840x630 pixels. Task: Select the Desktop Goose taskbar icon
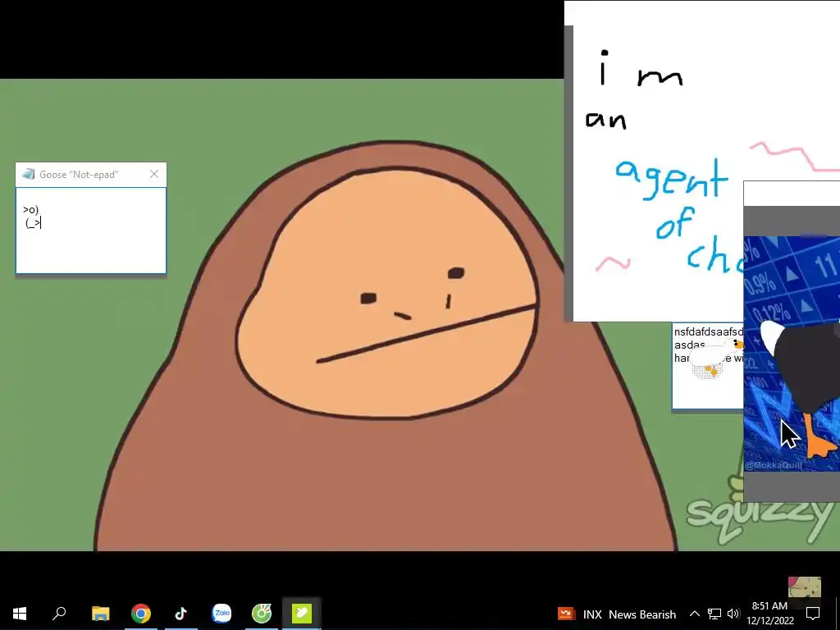tap(302, 614)
